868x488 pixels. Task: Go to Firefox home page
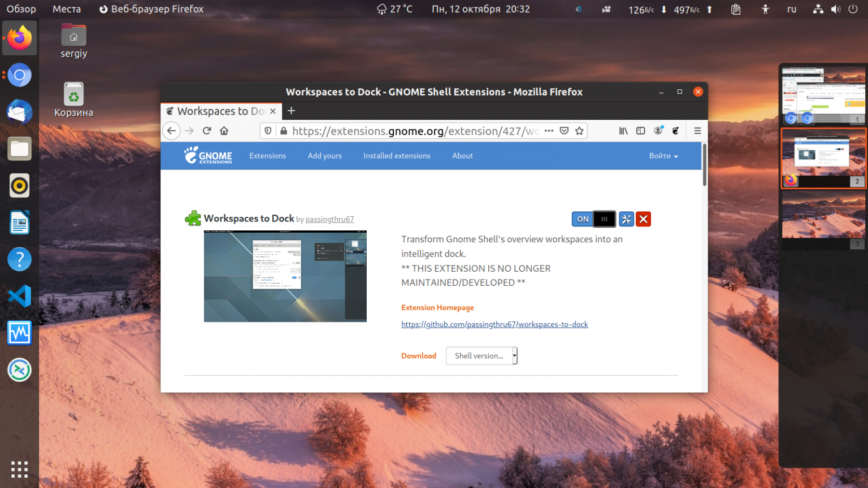pos(224,130)
